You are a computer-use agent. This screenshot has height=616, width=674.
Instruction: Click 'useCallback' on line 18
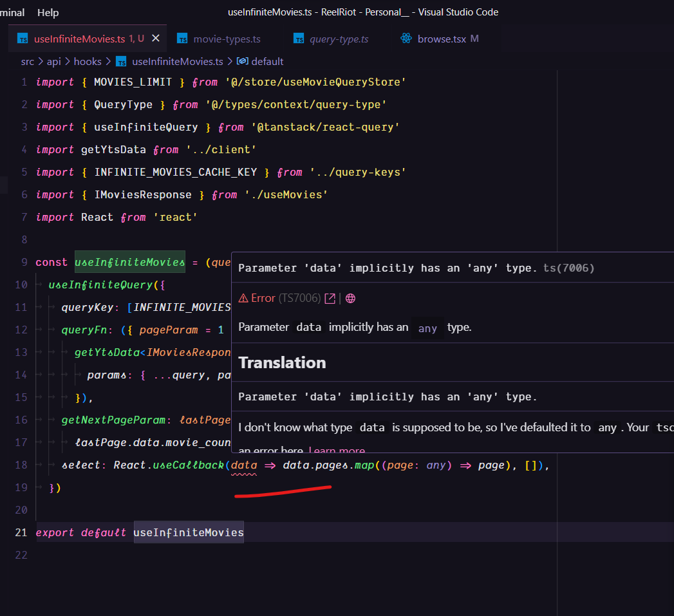(x=188, y=465)
